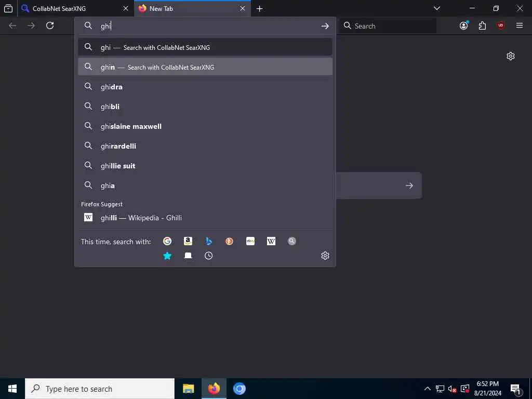The image size is (532, 399).
Task: Open File Explorer from the taskbar
Action: click(188, 389)
